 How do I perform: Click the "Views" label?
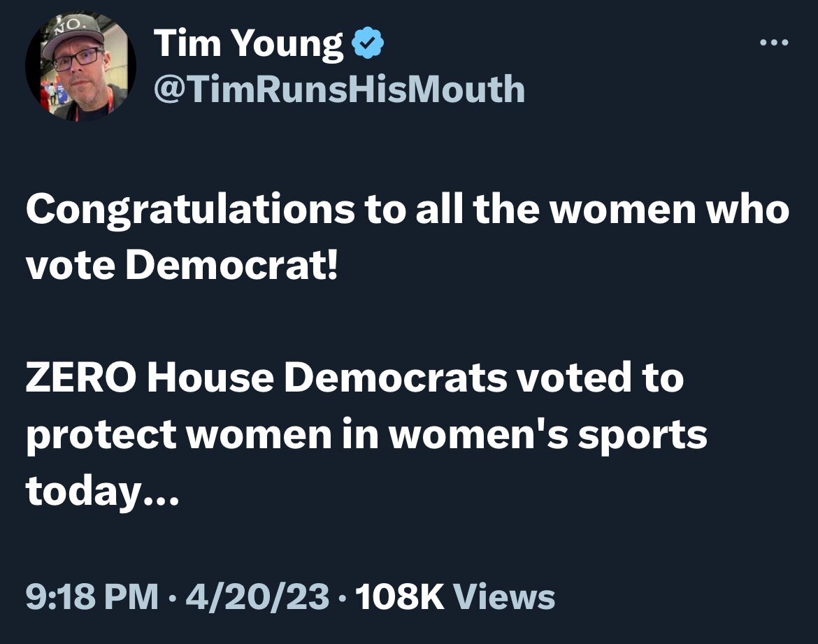click(504, 597)
